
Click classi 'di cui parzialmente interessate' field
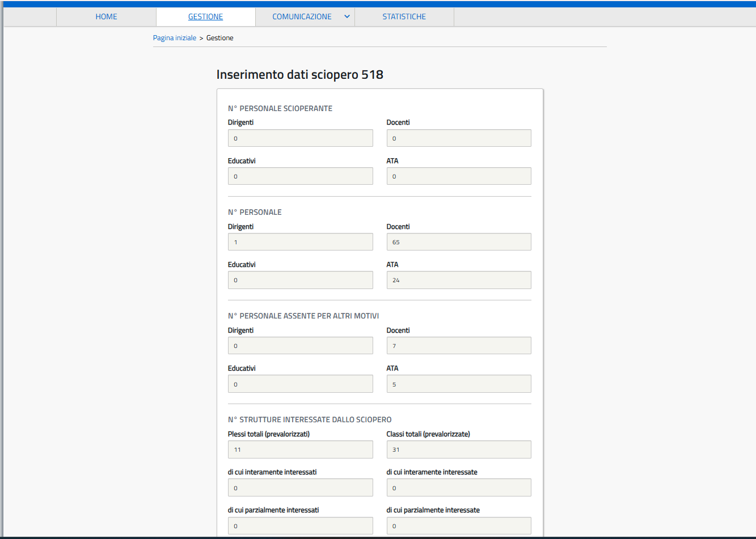[x=458, y=526]
